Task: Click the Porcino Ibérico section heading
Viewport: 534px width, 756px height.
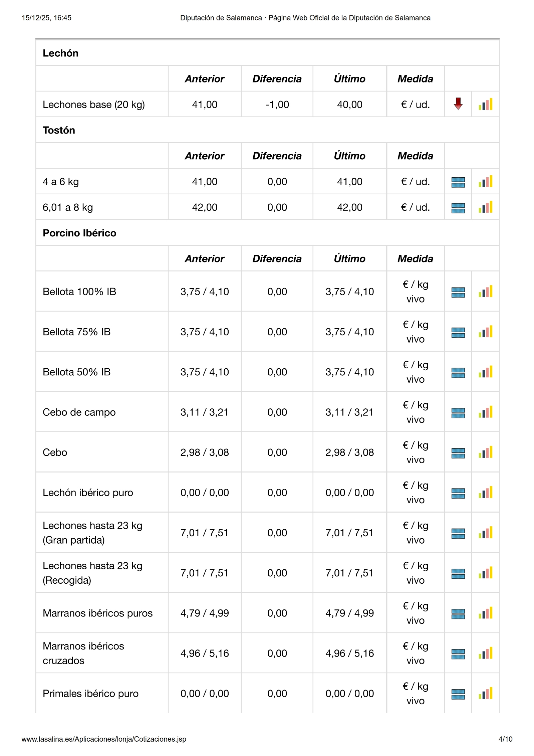Action: coord(79,233)
